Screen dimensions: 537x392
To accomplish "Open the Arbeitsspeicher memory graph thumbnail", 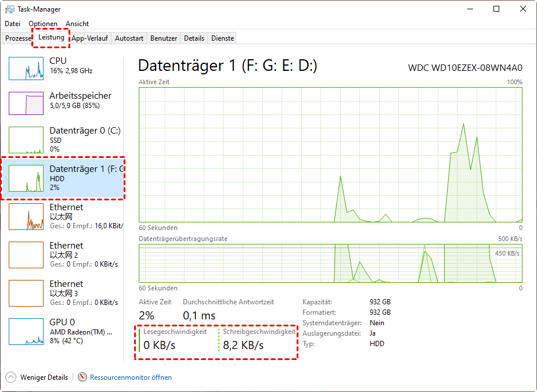I will pos(26,103).
